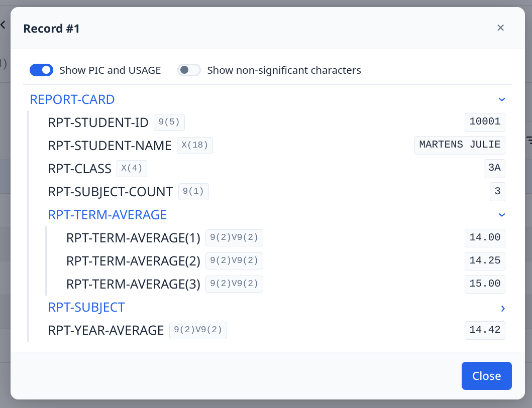Click the RPT-YEAR-AVERAGE value 14.42
The height and width of the screenshot is (408, 532).
(x=485, y=330)
